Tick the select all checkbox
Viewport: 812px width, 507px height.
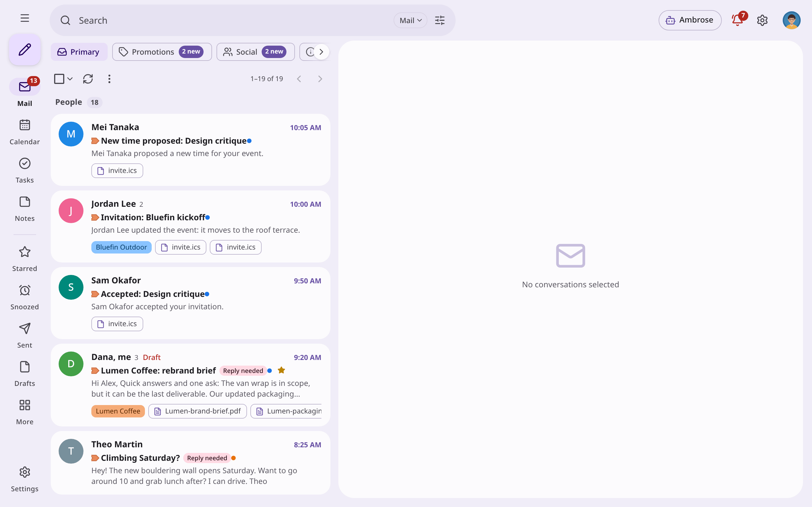click(59, 79)
